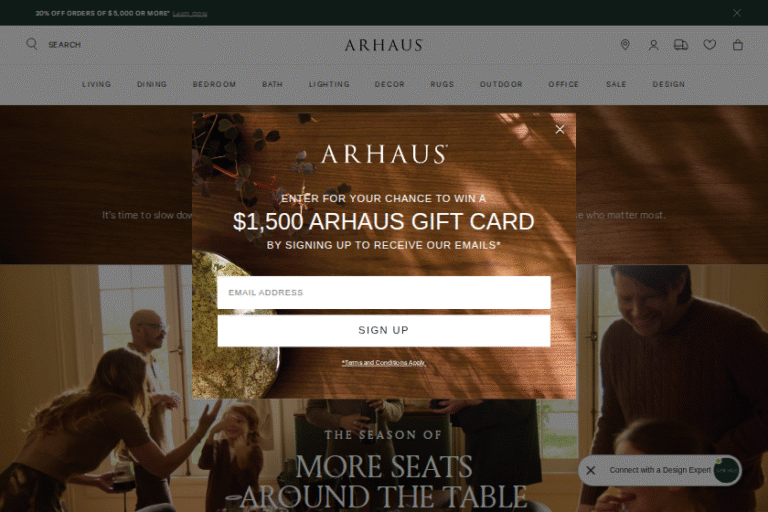Select the Sale menu item
Image resolution: width=768 pixels, height=512 pixels.
click(616, 84)
